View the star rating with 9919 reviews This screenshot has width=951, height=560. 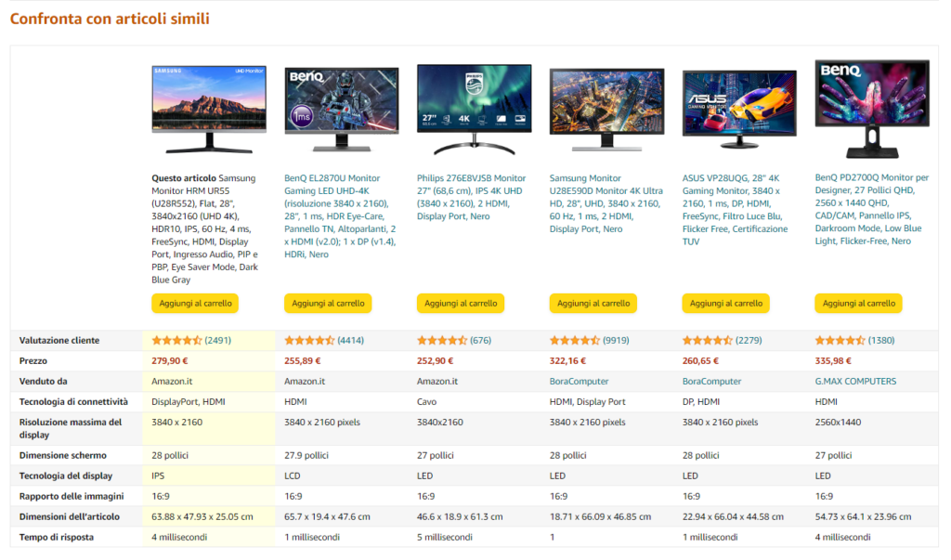(x=574, y=341)
